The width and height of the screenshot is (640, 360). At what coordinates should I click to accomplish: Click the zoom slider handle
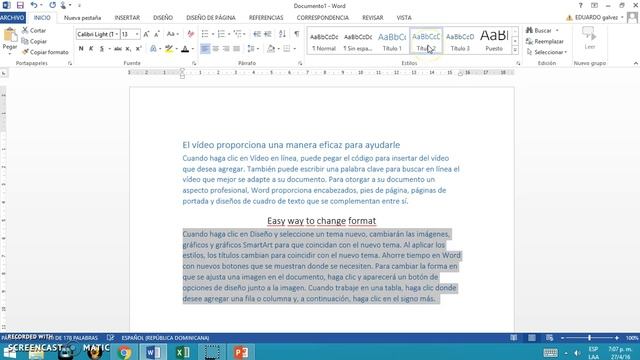(589, 338)
